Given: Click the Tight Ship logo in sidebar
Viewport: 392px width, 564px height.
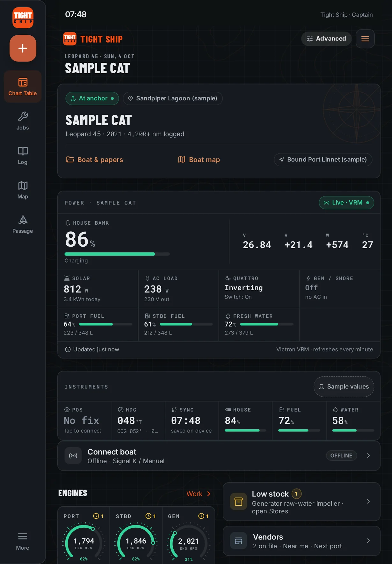Looking at the screenshot, I should pyautogui.click(x=23, y=18).
